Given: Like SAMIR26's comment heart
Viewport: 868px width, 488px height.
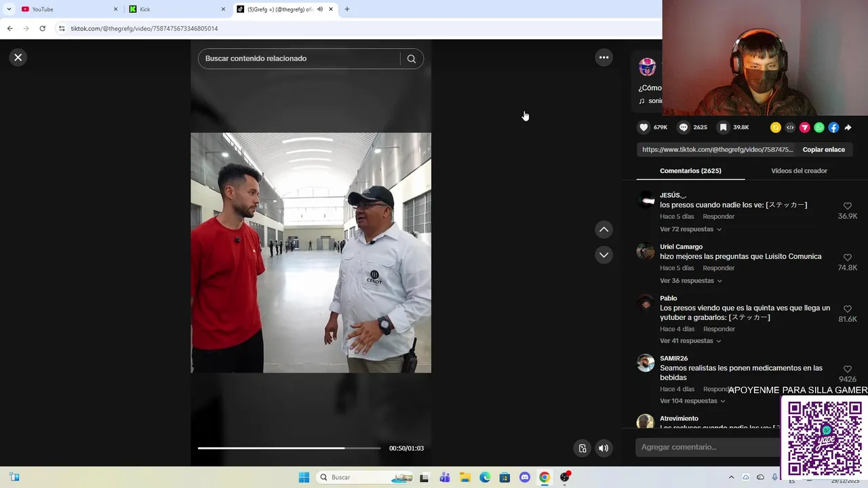Looking at the screenshot, I should click(848, 369).
